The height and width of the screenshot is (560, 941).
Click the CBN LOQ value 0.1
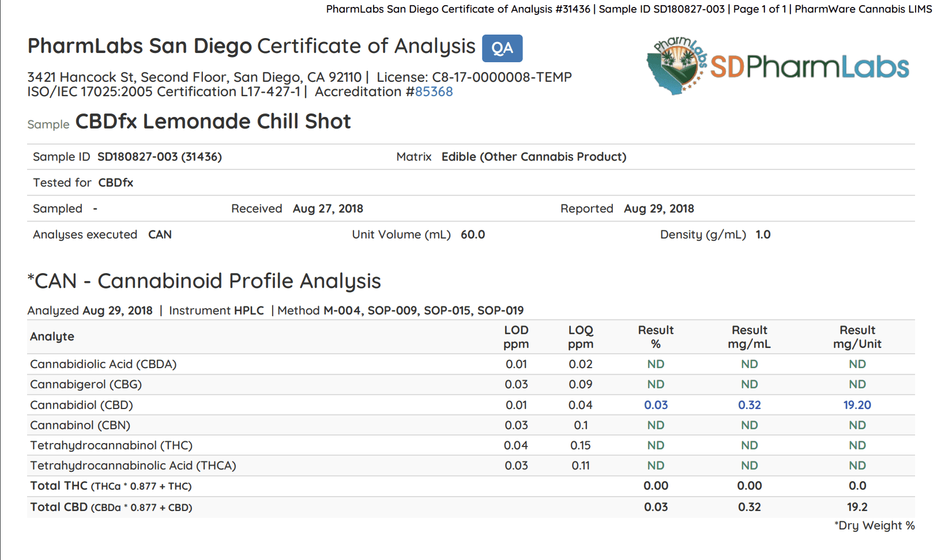pyautogui.click(x=581, y=425)
